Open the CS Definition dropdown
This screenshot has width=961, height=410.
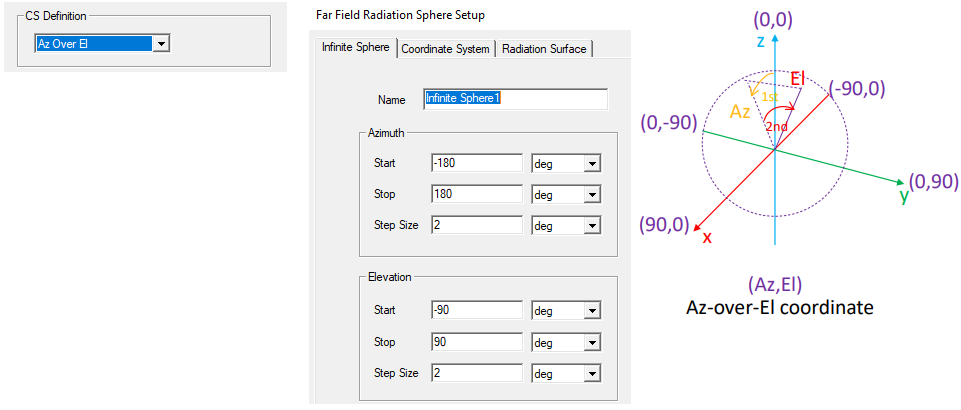coord(161,44)
